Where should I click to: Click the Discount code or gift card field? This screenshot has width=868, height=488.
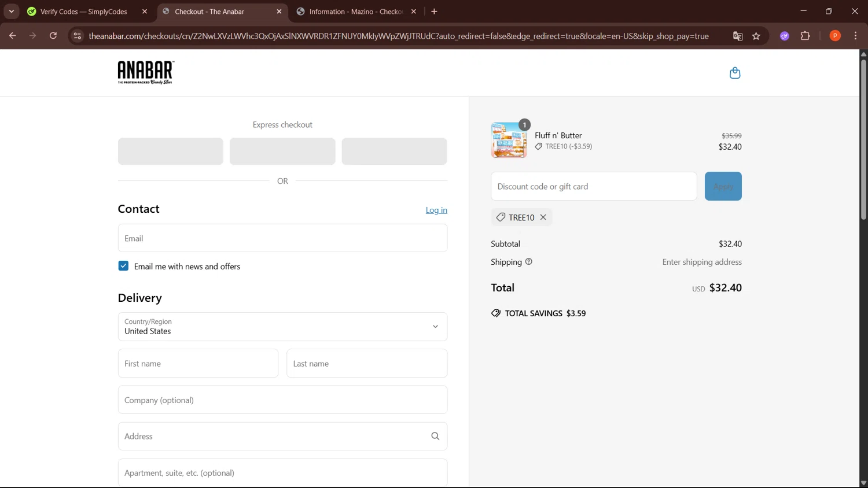coord(594,186)
